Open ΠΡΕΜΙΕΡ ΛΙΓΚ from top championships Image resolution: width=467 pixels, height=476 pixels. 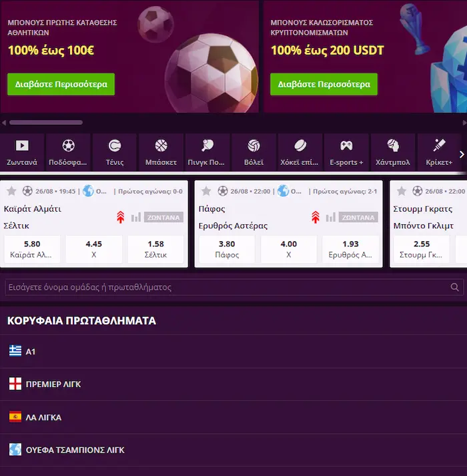coord(233,385)
